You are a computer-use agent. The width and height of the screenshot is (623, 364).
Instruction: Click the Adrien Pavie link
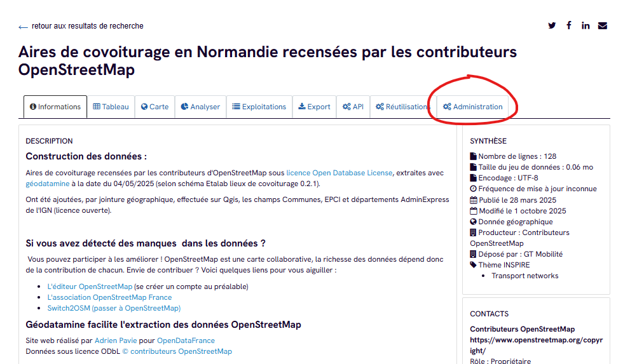click(115, 340)
